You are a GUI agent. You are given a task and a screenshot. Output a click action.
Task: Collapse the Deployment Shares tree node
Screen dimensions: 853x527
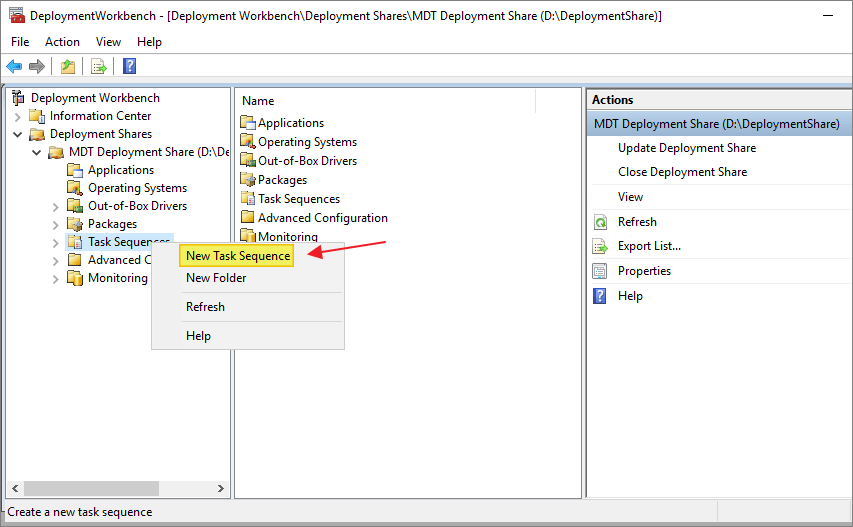point(17,134)
